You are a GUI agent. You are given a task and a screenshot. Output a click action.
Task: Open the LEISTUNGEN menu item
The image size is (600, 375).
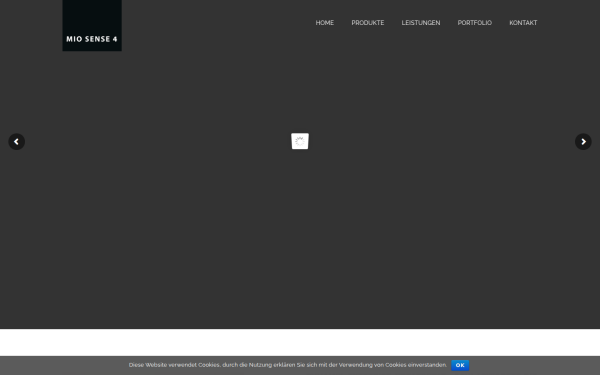tap(421, 23)
